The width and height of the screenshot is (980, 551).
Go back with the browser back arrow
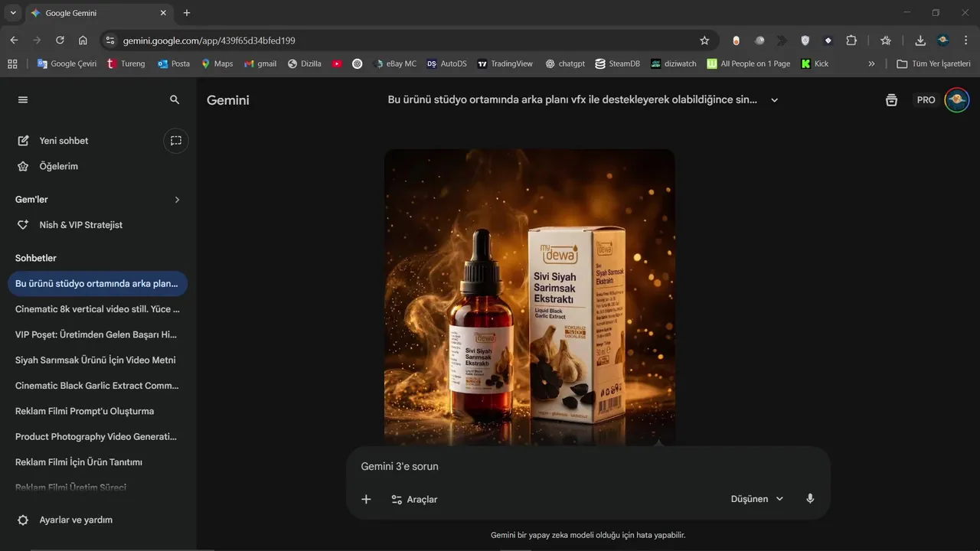14,41
